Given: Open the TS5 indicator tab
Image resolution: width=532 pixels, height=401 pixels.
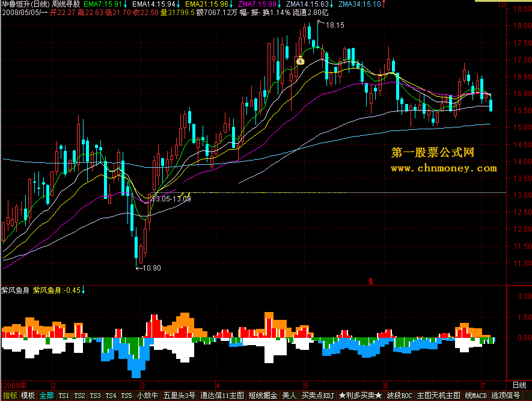Looking at the screenshot, I should tap(126, 396).
